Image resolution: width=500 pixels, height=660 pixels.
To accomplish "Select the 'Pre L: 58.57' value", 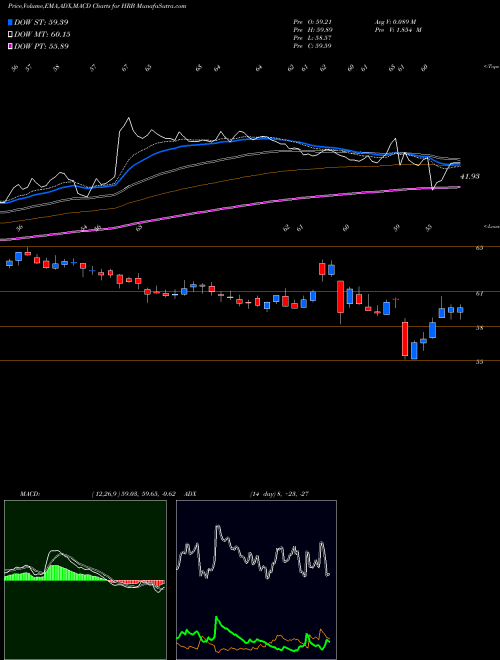I will click(x=312, y=38).
